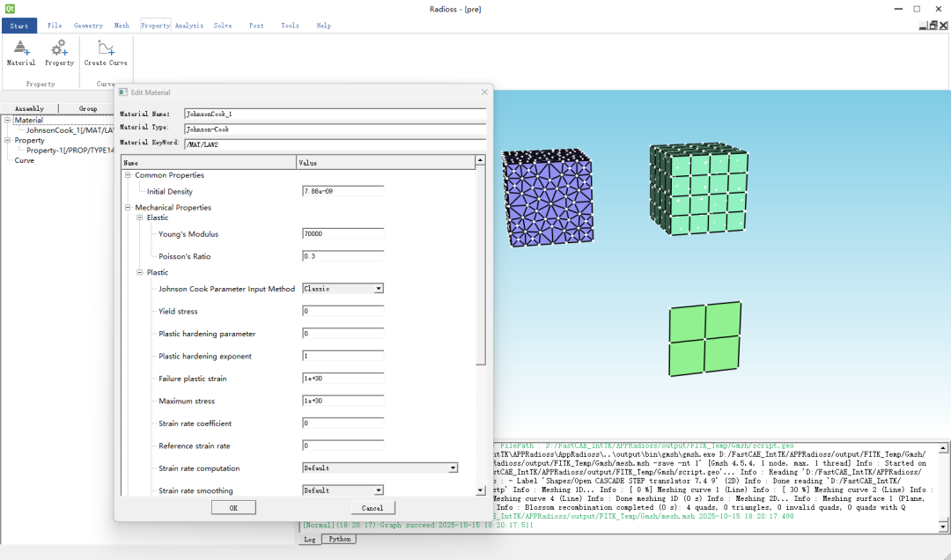
Task: Click the Material Name field
Action: [335, 114]
